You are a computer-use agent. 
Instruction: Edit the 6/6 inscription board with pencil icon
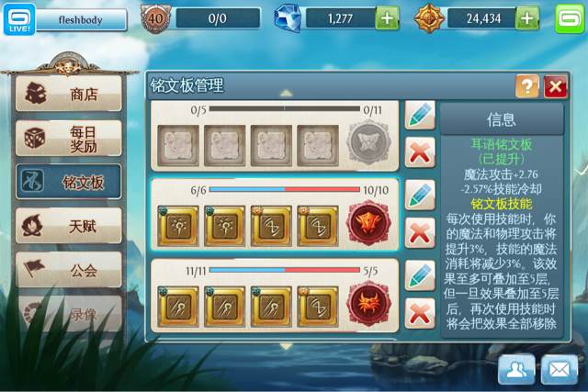420,195
